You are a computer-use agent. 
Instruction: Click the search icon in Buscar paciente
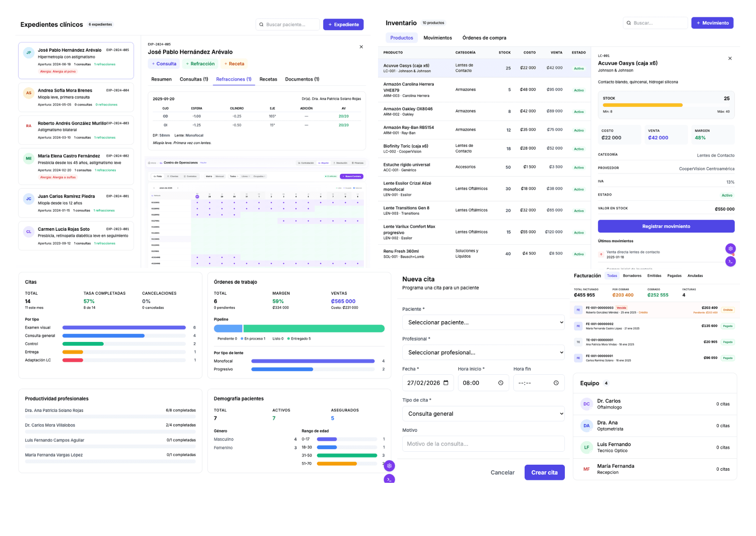click(261, 25)
